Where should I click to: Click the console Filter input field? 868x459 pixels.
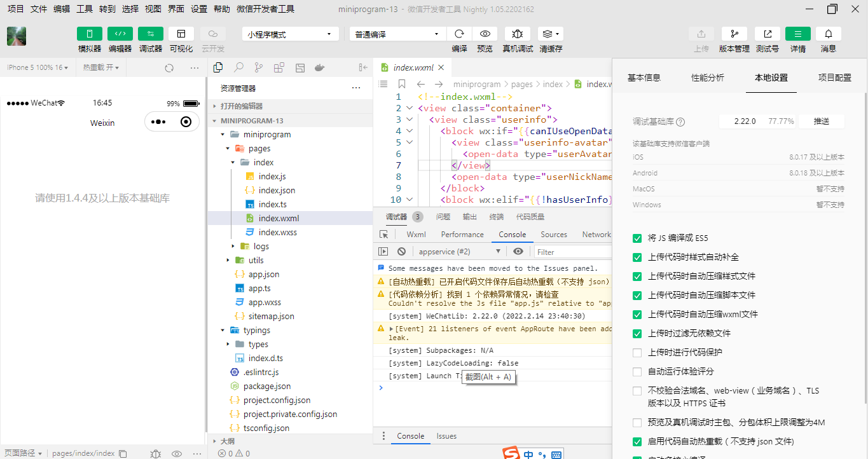coord(572,252)
